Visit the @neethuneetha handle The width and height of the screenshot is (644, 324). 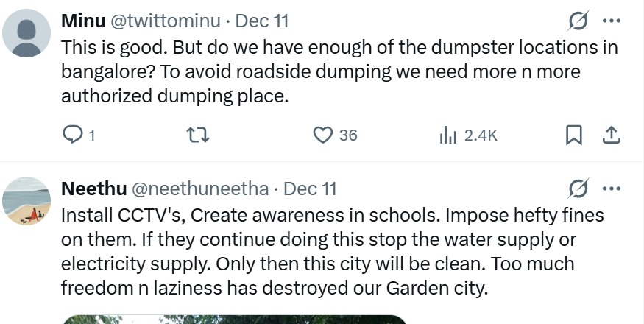pos(199,189)
